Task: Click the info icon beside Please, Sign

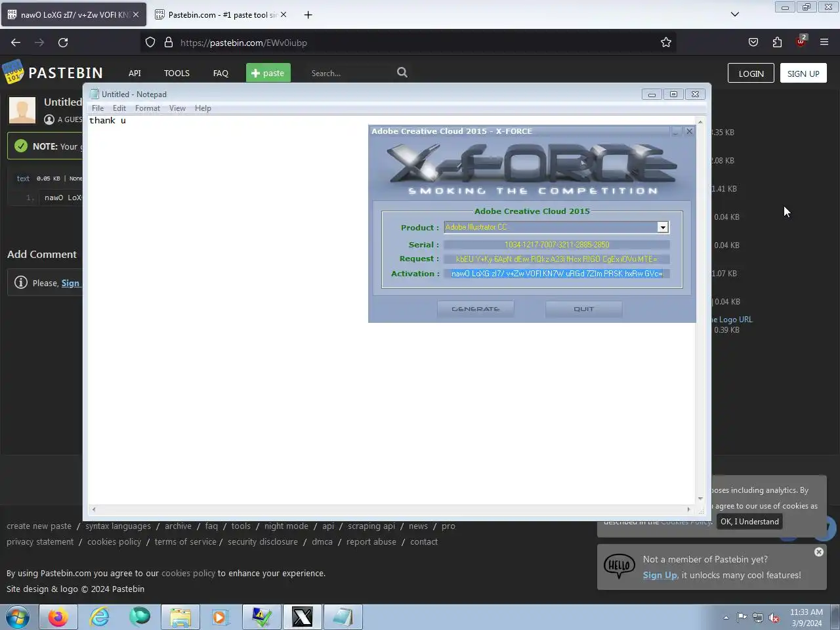Action: [x=21, y=283]
